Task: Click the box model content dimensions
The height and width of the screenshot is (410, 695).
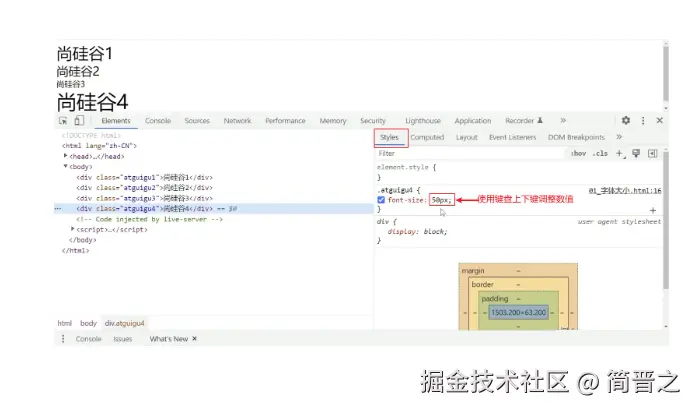Action: click(518, 312)
